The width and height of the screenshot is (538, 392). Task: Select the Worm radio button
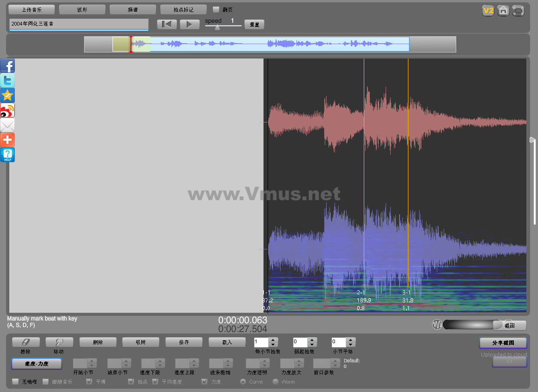coord(276,382)
